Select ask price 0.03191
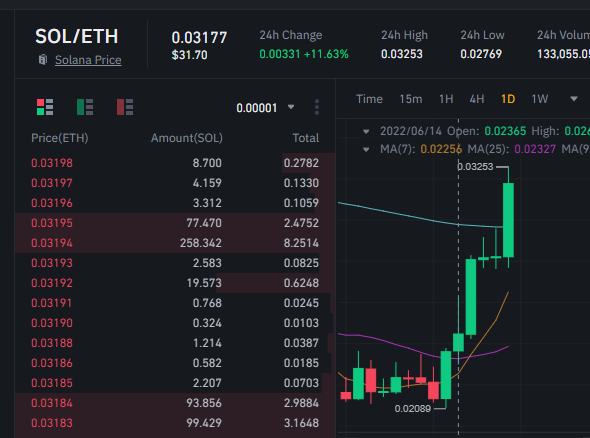The width and height of the screenshot is (590, 438). (x=52, y=303)
